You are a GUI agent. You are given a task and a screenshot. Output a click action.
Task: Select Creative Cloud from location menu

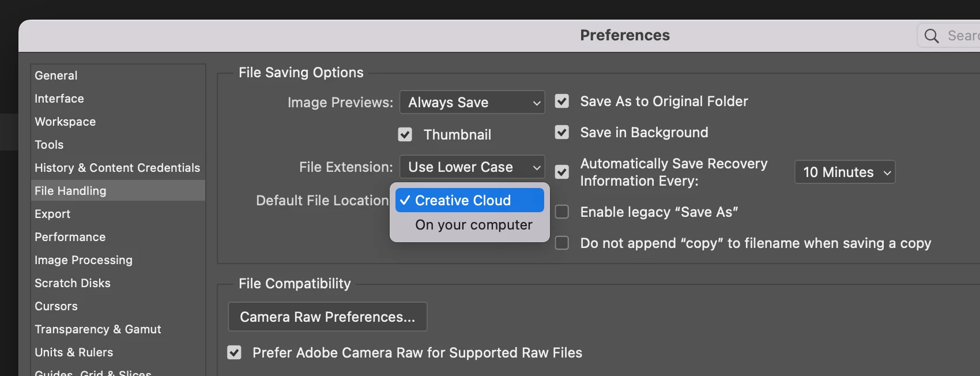click(x=469, y=200)
